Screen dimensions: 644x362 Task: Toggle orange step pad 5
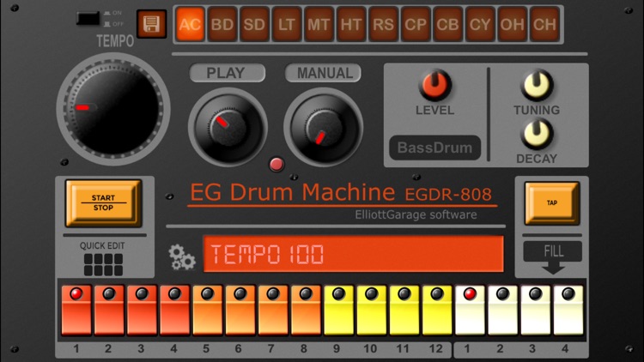pos(208,311)
